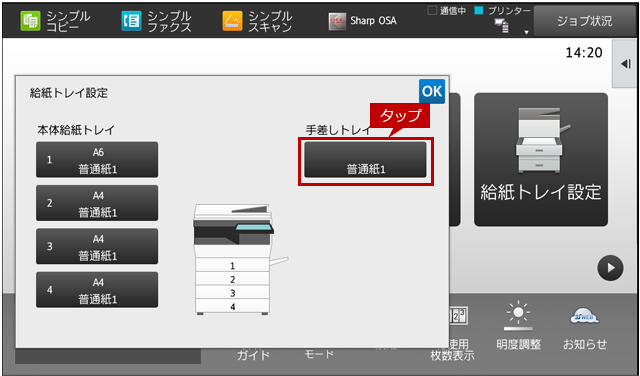This screenshot has width=640, height=376.
Task: Tap the 手差しトレイ 普通紙1 button
Action: (365, 160)
